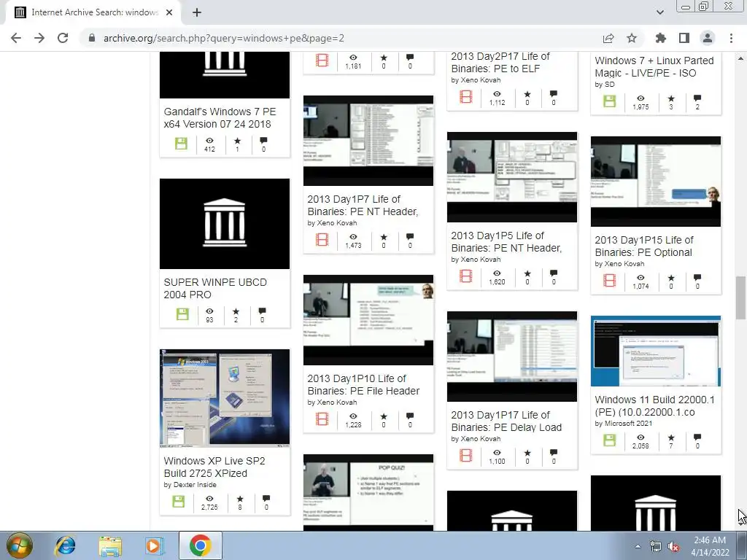Open Windows Explorer folder on taskbar

(x=110, y=545)
